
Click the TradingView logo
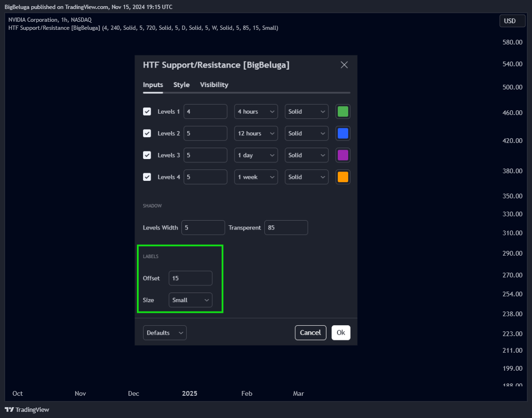tap(27, 409)
